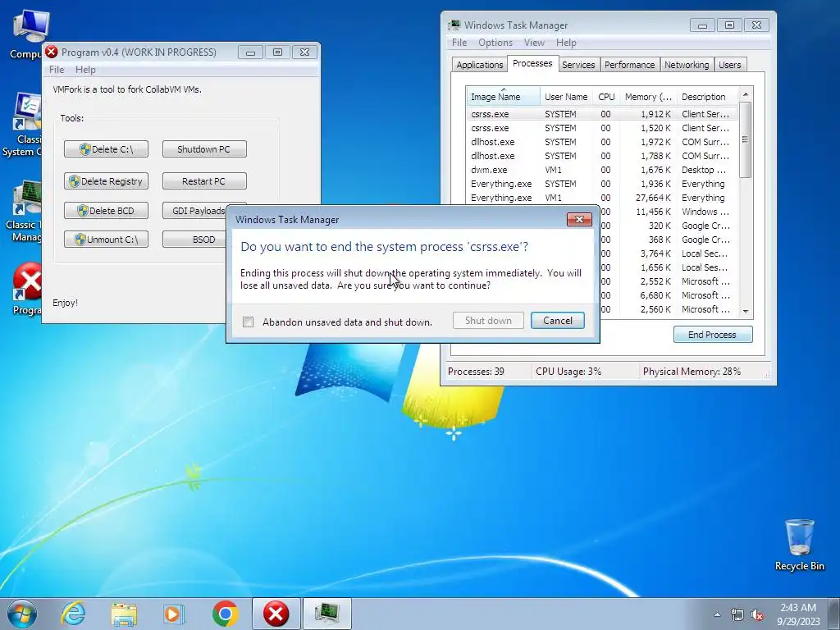The image size is (840, 630).
Task: Switch to the Processes tab
Action: click(x=532, y=63)
